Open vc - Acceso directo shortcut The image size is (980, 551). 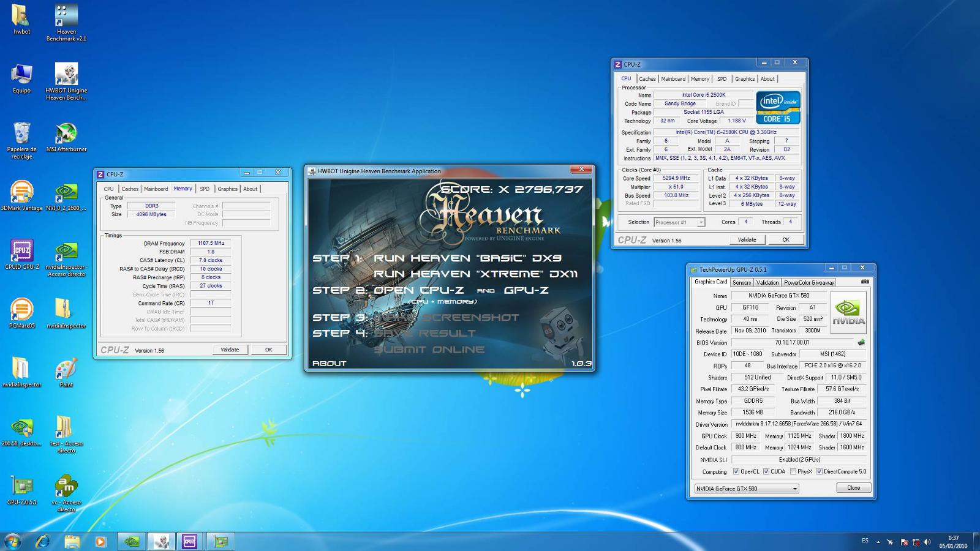pyautogui.click(x=66, y=493)
